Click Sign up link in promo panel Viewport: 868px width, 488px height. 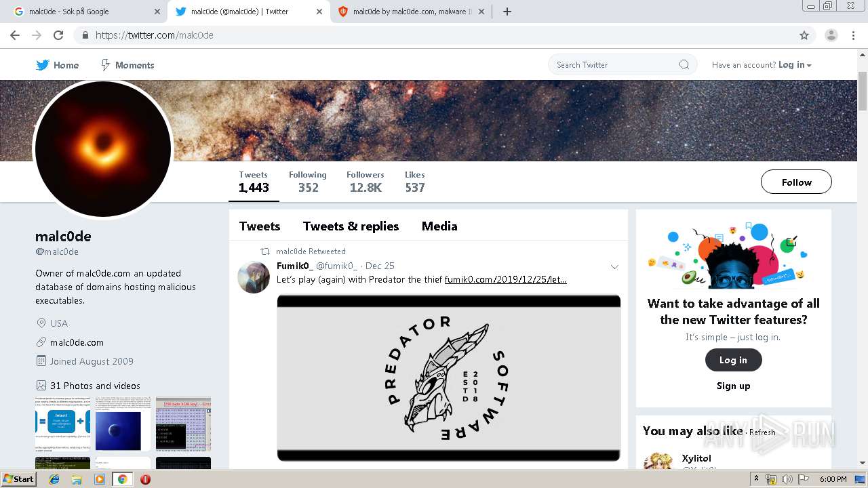[733, 386]
